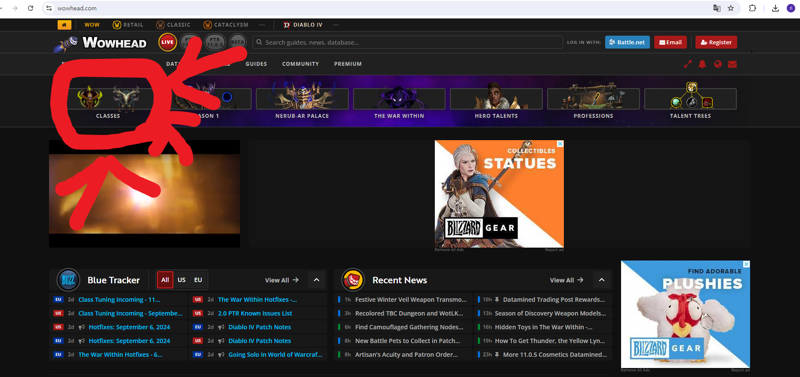
Task: Select the PTR 11.0.5 version badge
Action: coord(215,42)
